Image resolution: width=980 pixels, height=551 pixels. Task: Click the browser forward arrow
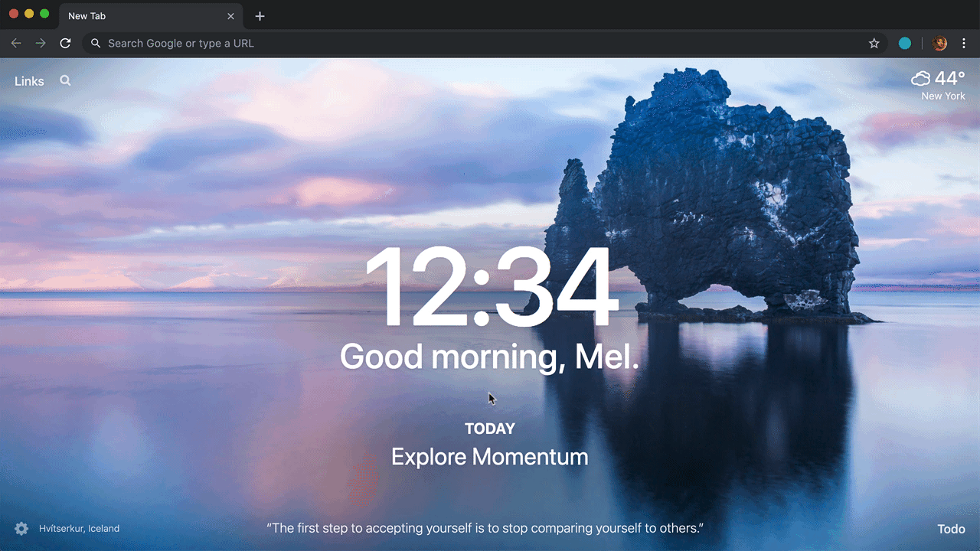click(x=41, y=43)
